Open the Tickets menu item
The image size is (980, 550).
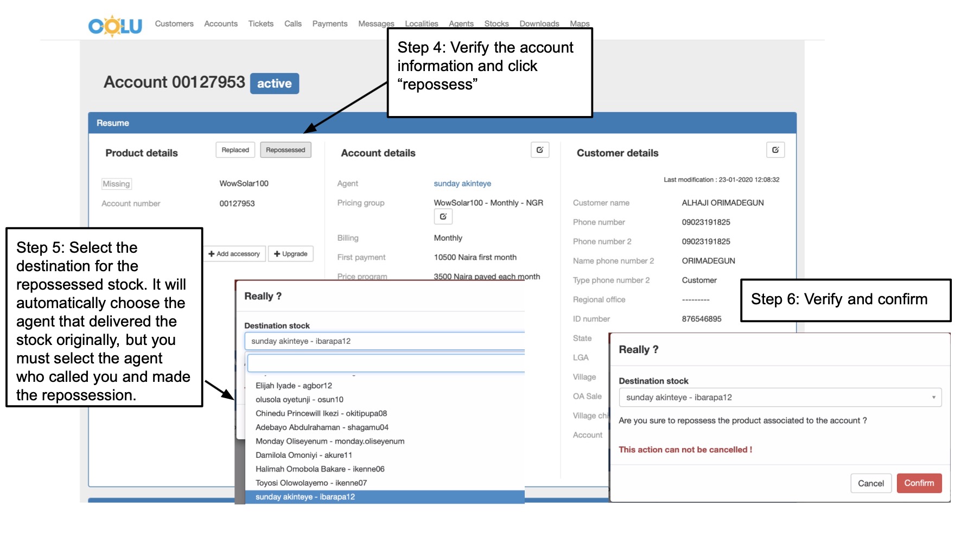click(260, 24)
